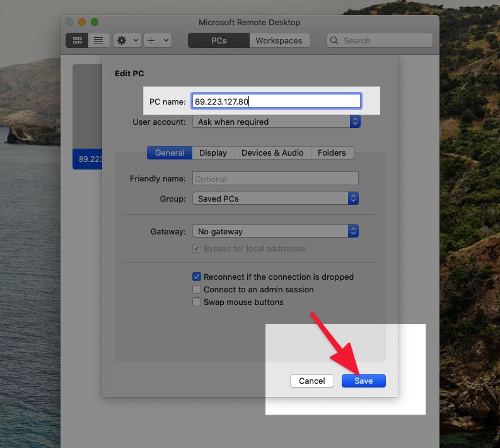The width and height of the screenshot is (500, 448).
Task: Open the gear settings menu
Action: [x=122, y=40]
